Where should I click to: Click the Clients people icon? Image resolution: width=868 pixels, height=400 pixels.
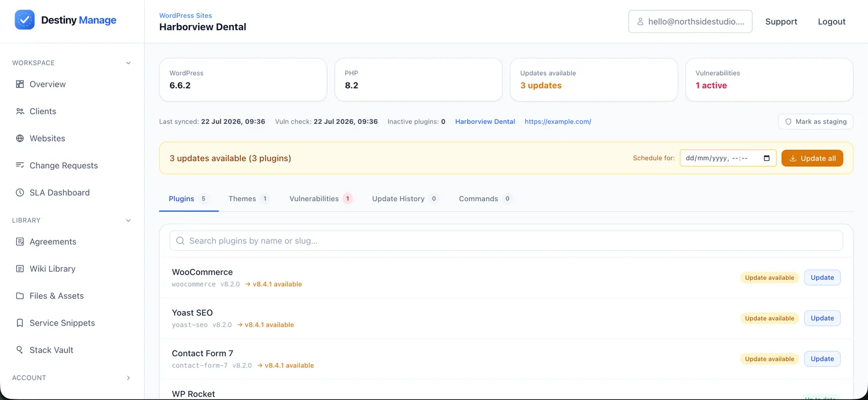[20, 111]
